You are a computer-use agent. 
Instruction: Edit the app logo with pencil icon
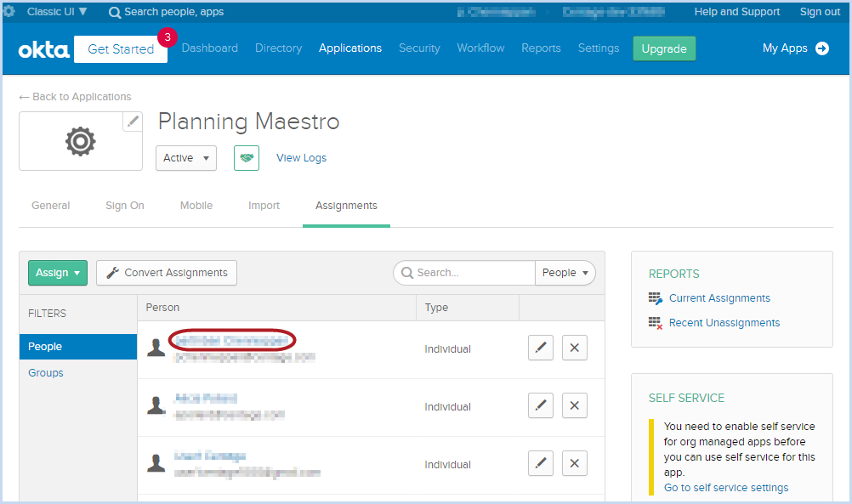(133, 122)
